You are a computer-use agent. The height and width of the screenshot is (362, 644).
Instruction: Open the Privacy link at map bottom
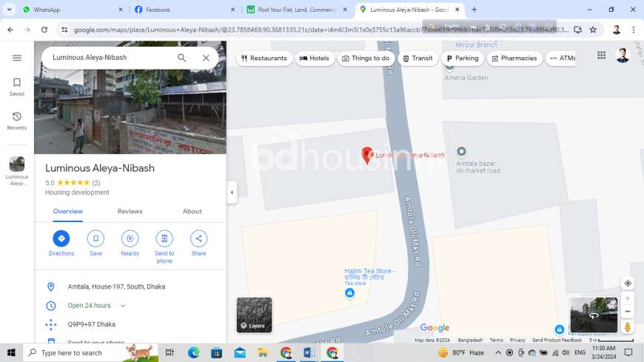click(x=517, y=341)
